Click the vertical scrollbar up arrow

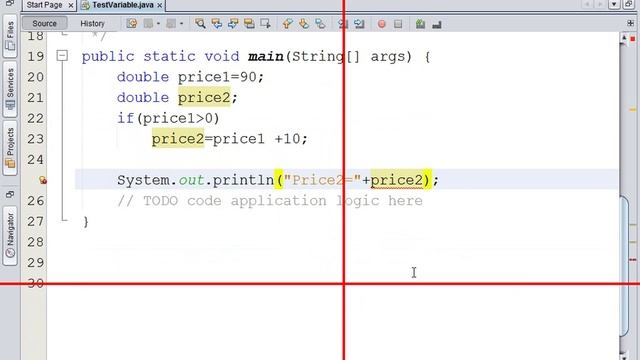(624, 38)
